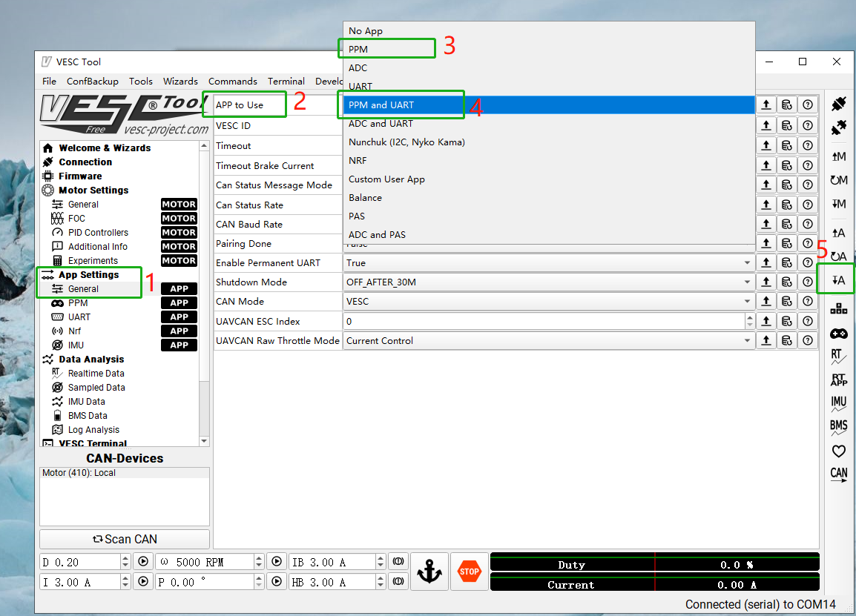Image resolution: width=856 pixels, height=616 pixels.
Task: Read current value for Shutdown Mode row
Action: [766, 282]
